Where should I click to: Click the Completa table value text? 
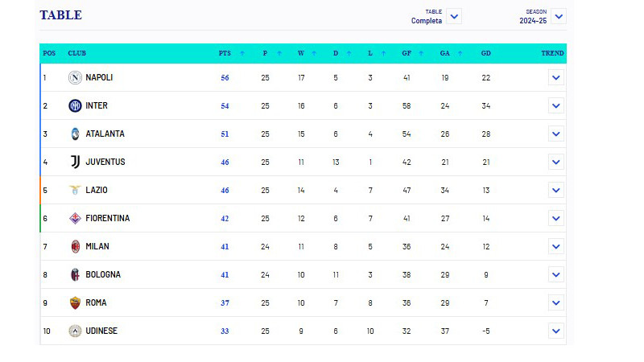tap(427, 21)
